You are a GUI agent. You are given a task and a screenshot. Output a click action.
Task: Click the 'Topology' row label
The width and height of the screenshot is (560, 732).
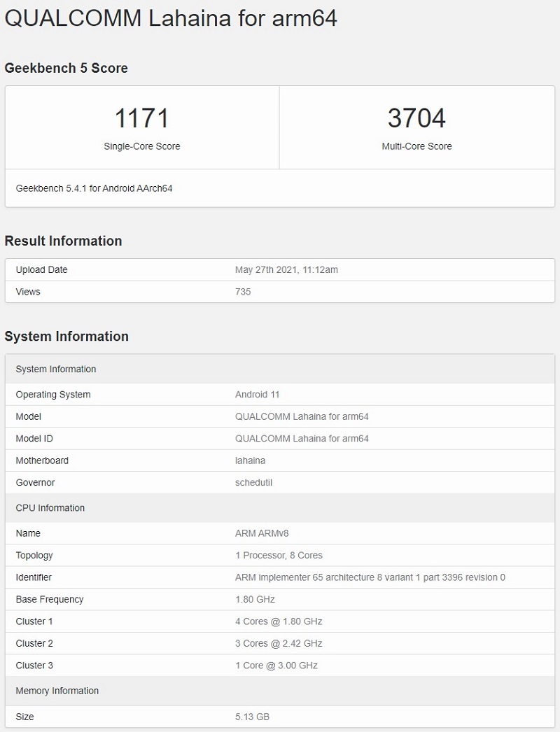click(34, 555)
